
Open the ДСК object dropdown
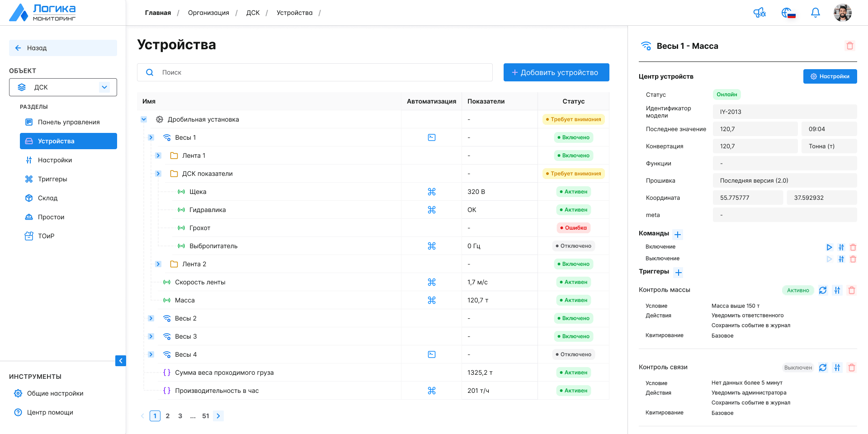coord(63,87)
